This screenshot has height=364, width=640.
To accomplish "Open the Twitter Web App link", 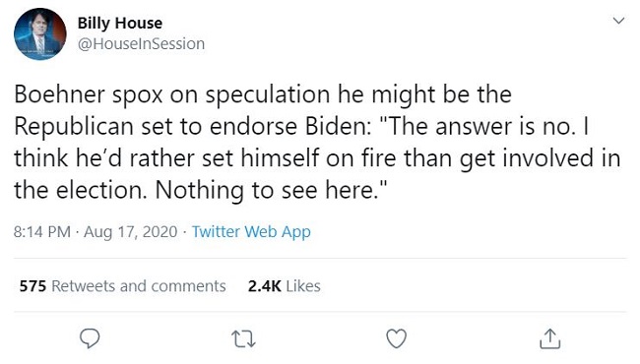I will point(251,232).
